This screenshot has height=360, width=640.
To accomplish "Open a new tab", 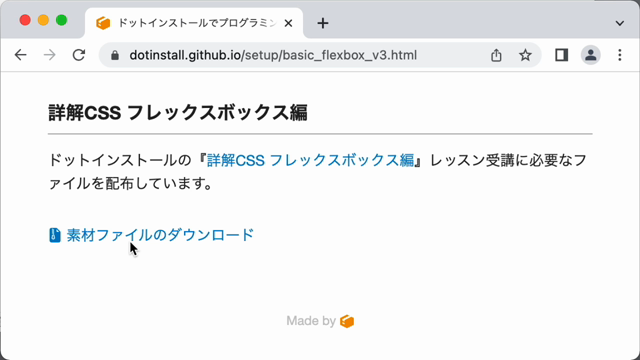I will pos(322,23).
